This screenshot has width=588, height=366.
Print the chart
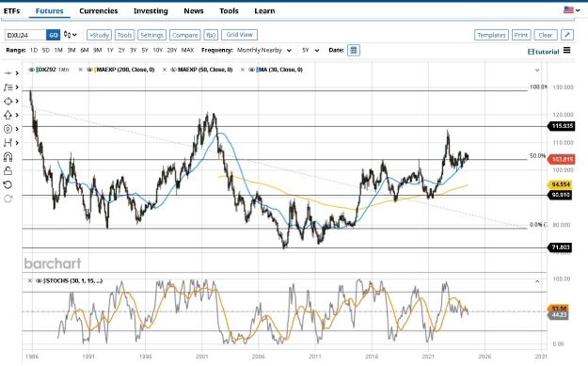(x=521, y=35)
